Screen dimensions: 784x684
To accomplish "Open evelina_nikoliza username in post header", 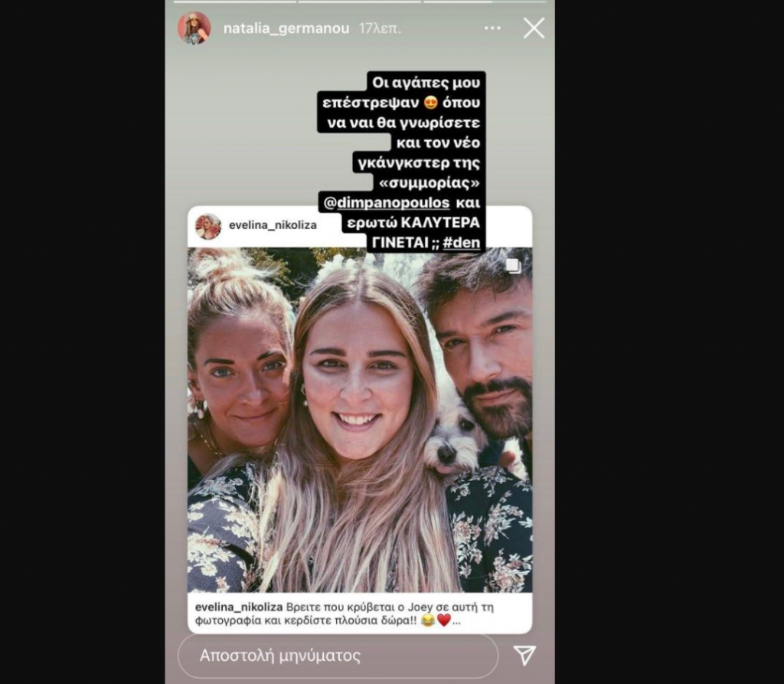I will click(273, 225).
